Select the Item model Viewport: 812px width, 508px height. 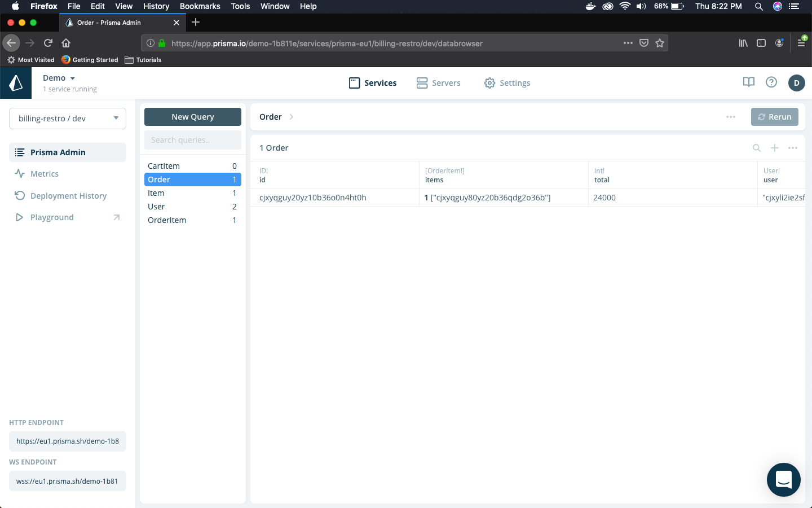pyautogui.click(x=193, y=193)
